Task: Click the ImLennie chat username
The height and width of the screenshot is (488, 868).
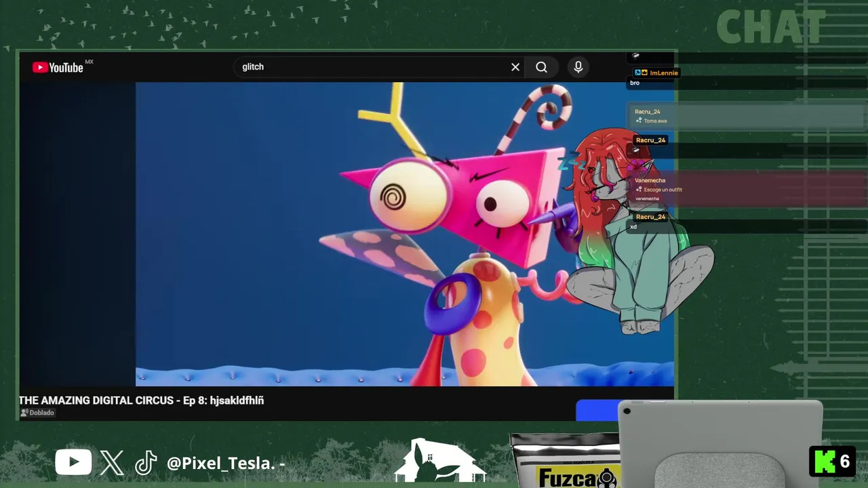Action: pyautogui.click(x=663, y=73)
